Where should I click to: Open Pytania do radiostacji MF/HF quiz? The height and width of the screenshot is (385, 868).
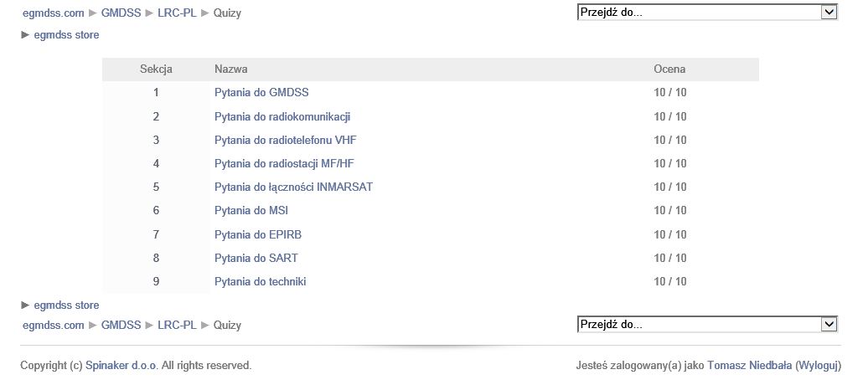(284, 163)
